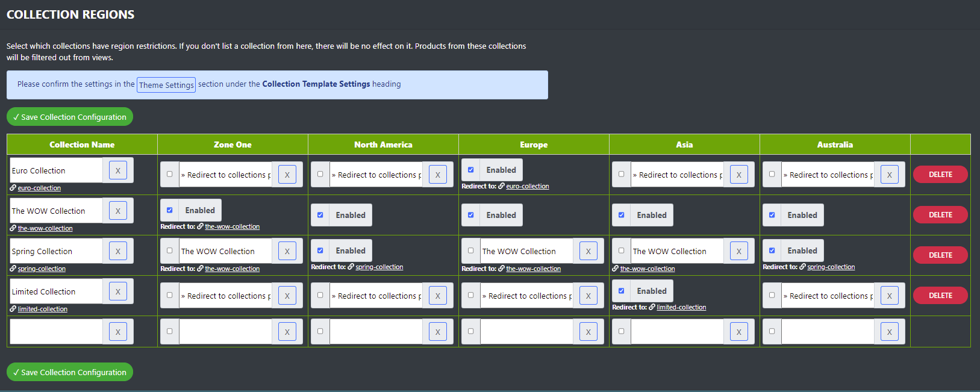Click X in empty row Europe cell
This screenshot has height=392, width=980.
coord(588,331)
